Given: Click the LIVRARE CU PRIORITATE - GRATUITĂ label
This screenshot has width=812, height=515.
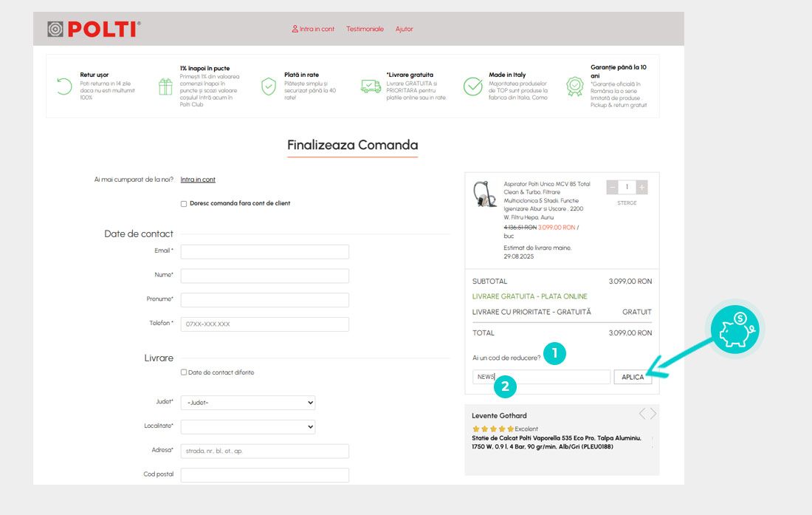Looking at the screenshot, I should pos(531,312).
